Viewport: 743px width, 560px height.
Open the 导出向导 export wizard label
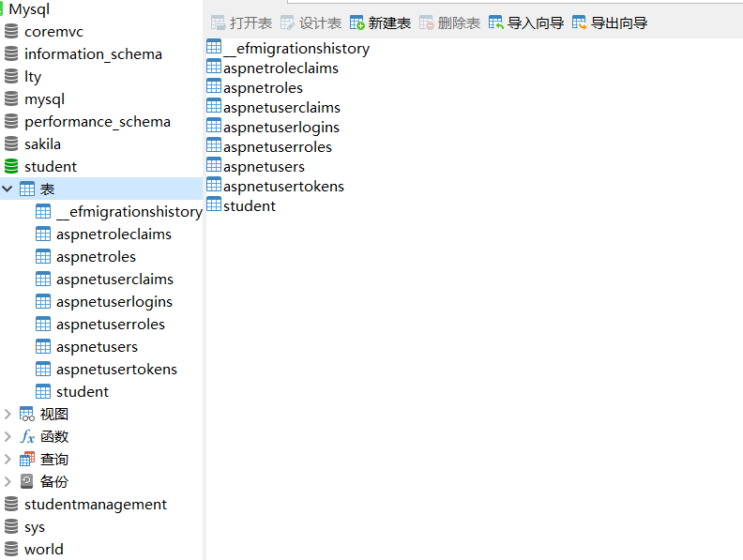pos(619,23)
